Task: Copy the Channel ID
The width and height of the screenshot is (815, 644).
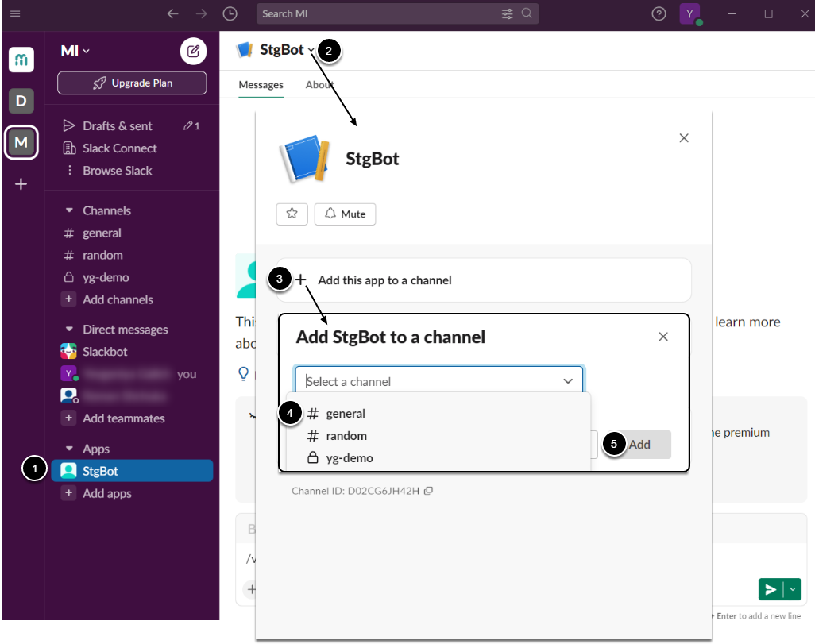Action: pyautogui.click(x=428, y=491)
